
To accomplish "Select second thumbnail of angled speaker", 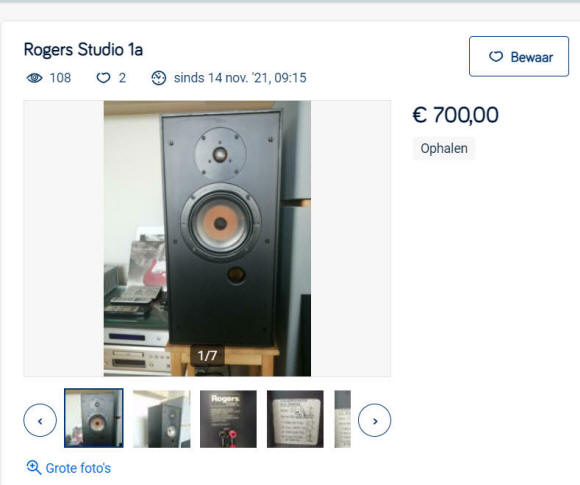I will [x=162, y=419].
